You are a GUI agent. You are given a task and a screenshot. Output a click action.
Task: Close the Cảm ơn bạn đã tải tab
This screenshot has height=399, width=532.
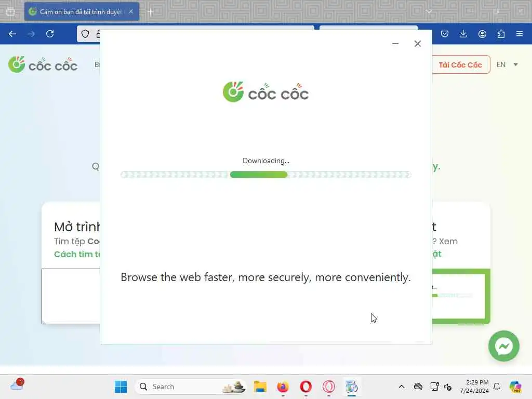(131, 11)
